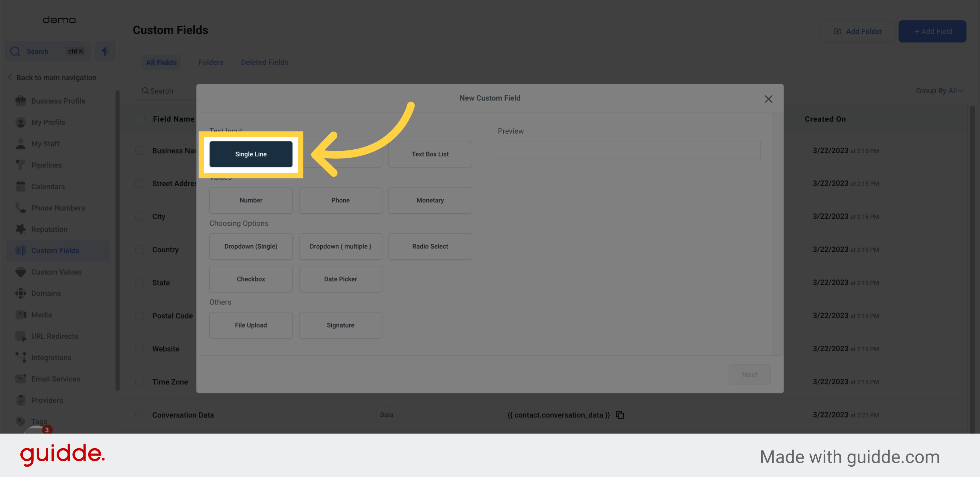The width and height of the screenshot is (980, 477).
Task: Click the Email Services envelope icon
Action: [x=21, y=378]
